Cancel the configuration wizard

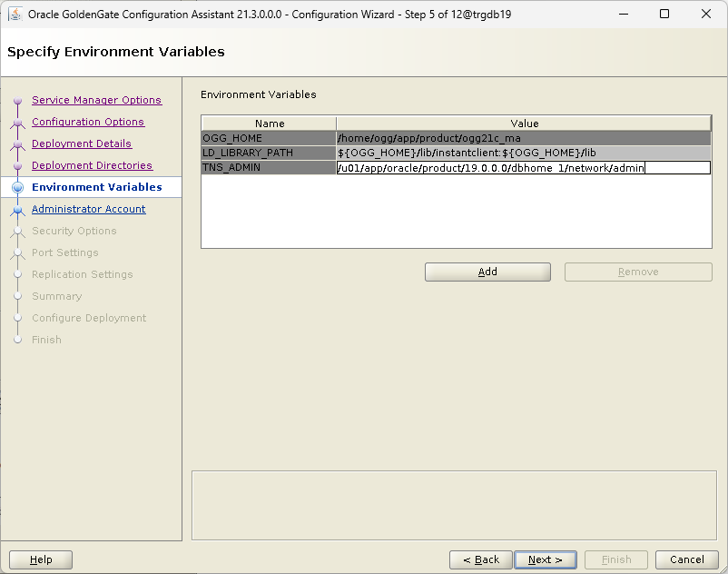coord(686,559)
